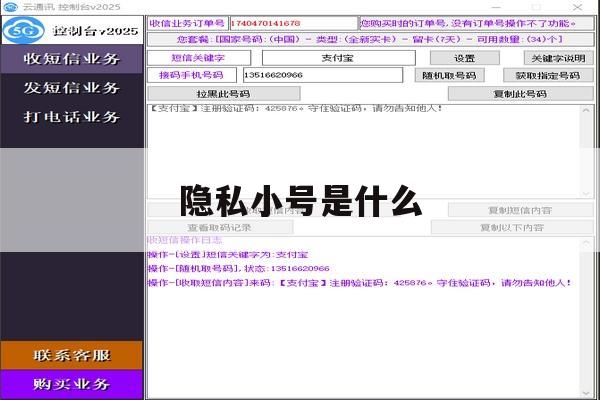Select the received 支付宝 注册验证码 message text
The height and width of the screenshot is (400, 600).
[296, 108]
